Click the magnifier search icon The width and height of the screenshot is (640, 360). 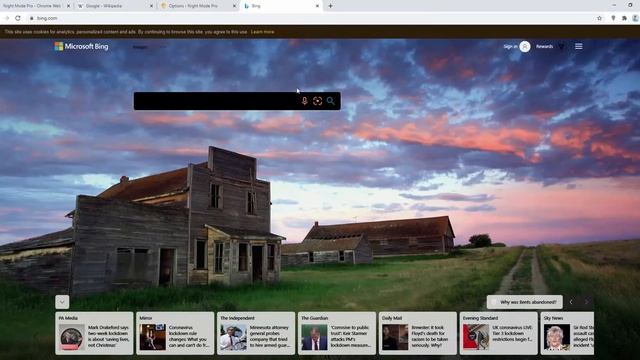[331, 100]
